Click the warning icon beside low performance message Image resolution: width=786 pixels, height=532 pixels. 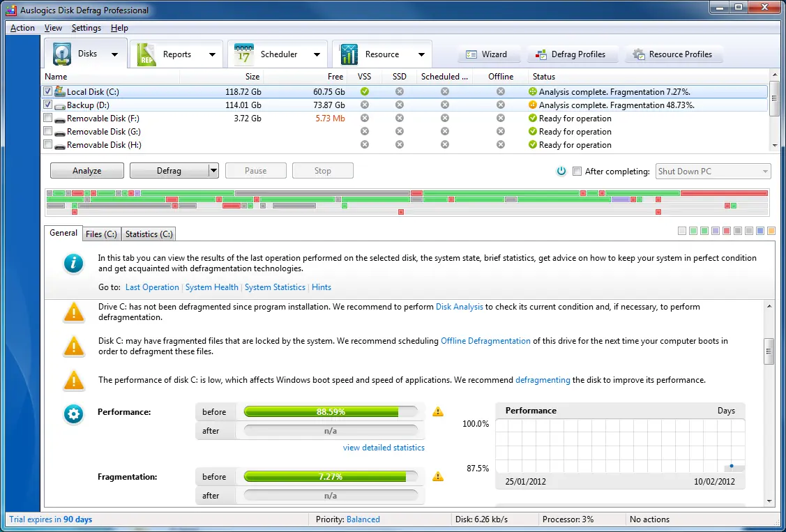point(74,381)
